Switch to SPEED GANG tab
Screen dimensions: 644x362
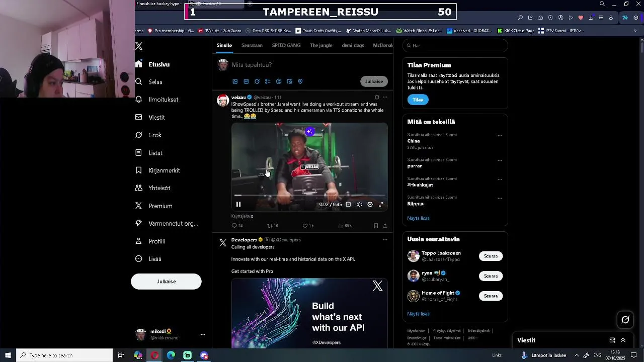coord(286,45)
